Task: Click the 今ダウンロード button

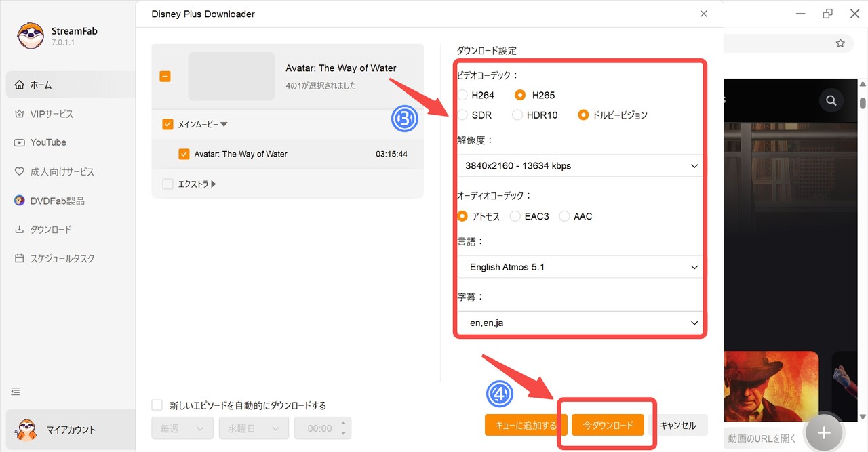Action: click(x=607, y=425)
